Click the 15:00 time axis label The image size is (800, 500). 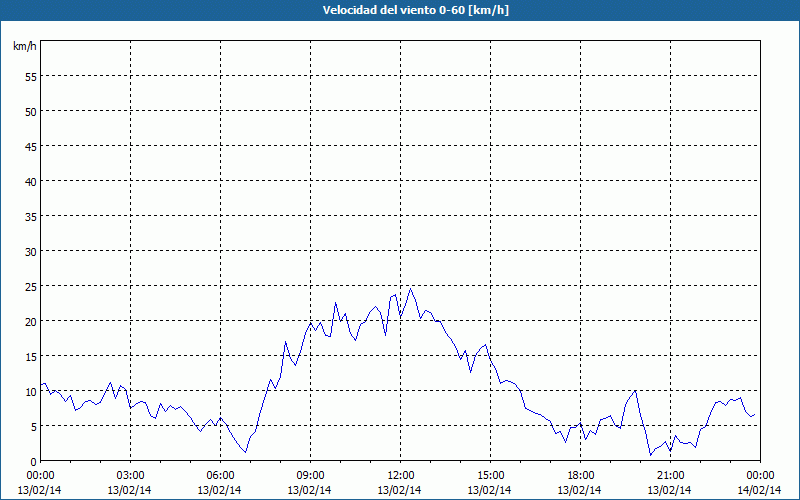pyautogui.click(x=490, y=475)
